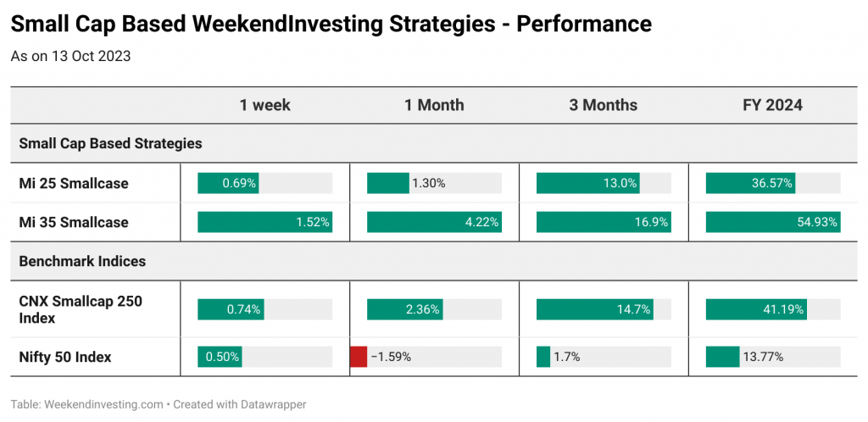Click the 3 Months column header
The height and width of the screenshot is (422, 868).
(603, 105)
